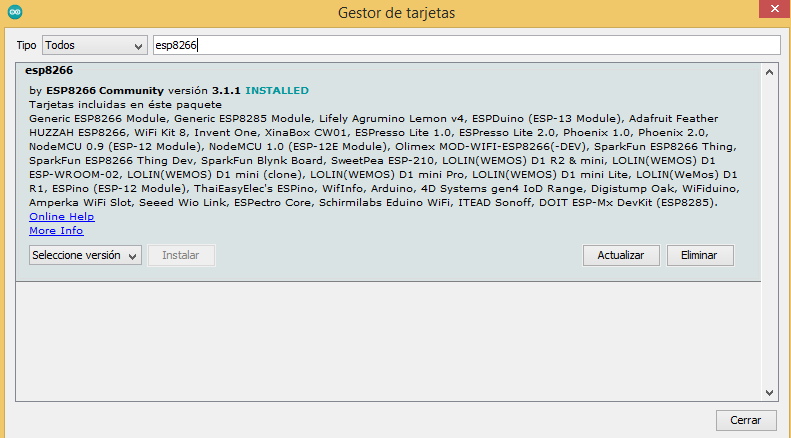Select the esp8266 package title
The height and width of the screenshot is (438, 791).
coord(49,70)
